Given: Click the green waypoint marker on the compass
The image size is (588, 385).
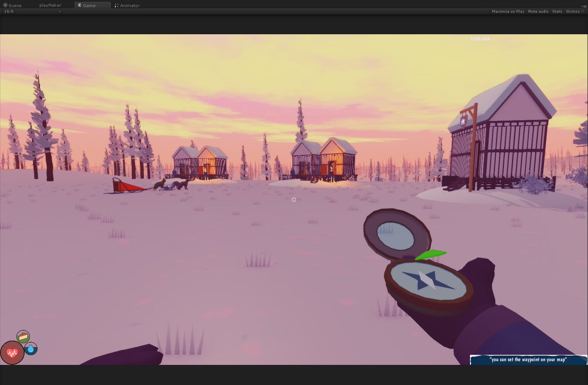Looking at the screenshot, I should 430,255.
